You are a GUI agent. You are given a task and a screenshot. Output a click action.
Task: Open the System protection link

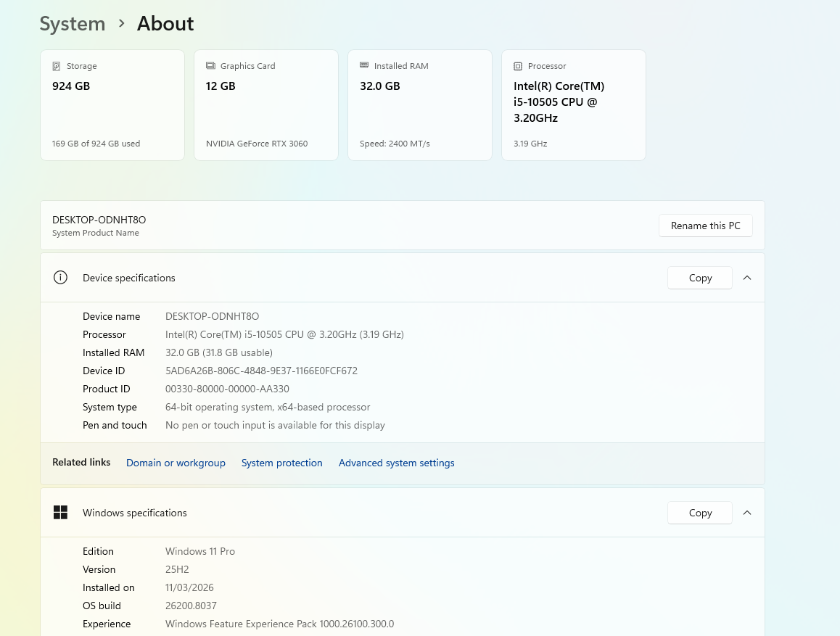tap(281, 463)
